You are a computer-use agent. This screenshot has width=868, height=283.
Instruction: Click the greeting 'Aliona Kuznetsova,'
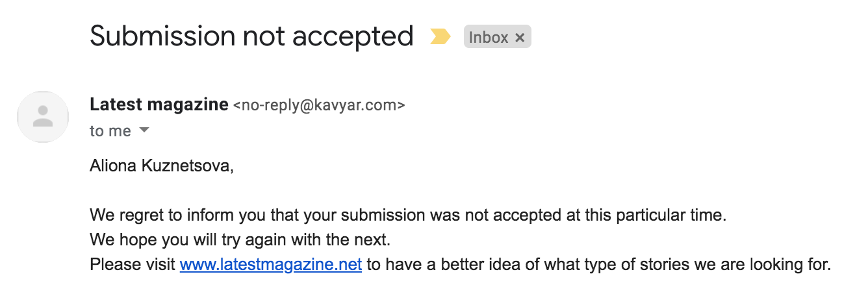pyautogui.click(x=161, y=166)
